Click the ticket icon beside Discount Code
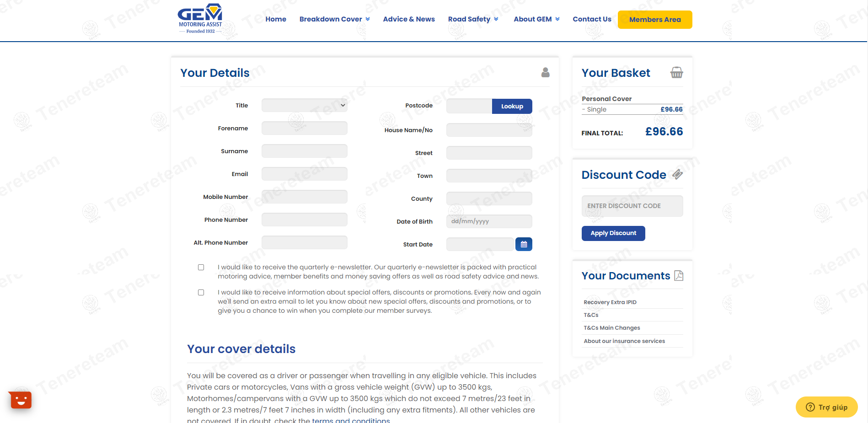This screenshot has width=868, height=423. (x=677, y=174)
